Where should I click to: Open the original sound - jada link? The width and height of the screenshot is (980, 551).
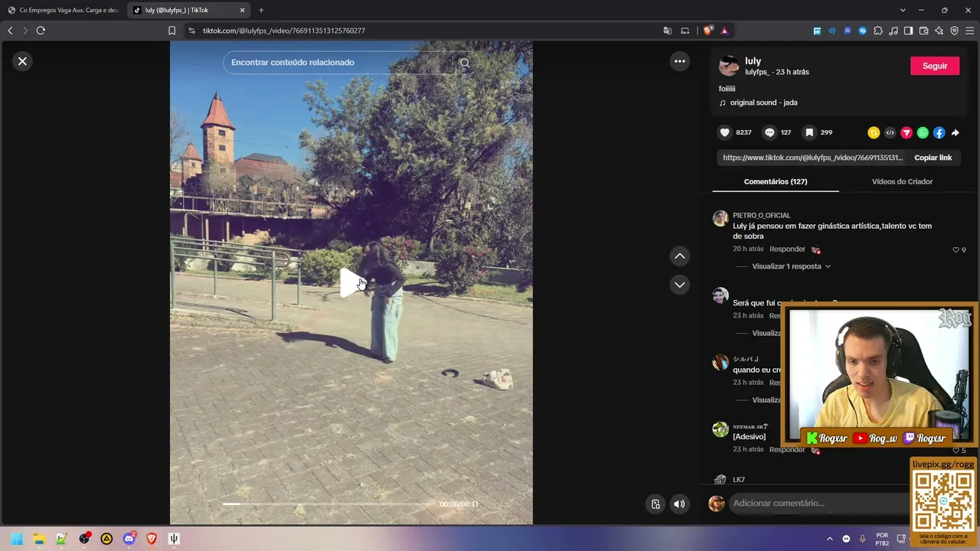tap(763, 103)
